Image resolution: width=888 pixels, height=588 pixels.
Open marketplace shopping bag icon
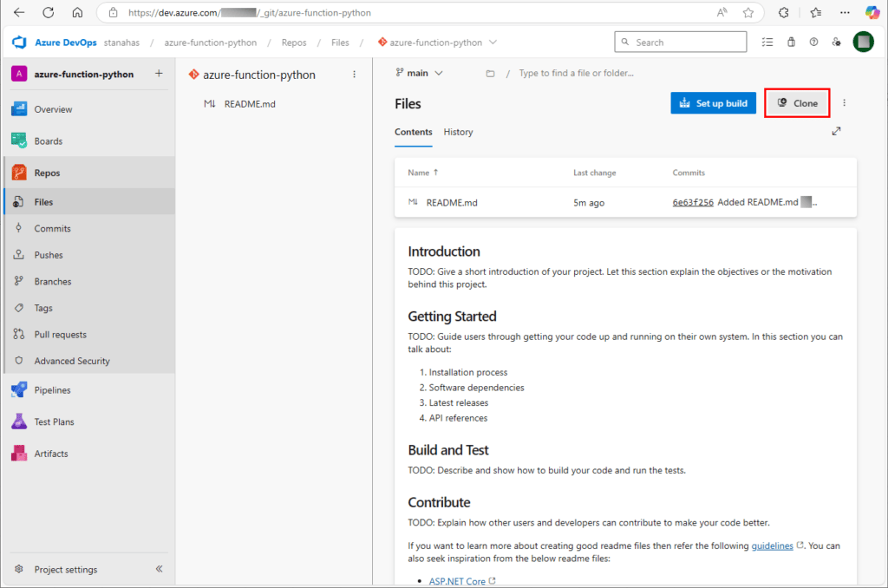[x=791, y=42]
